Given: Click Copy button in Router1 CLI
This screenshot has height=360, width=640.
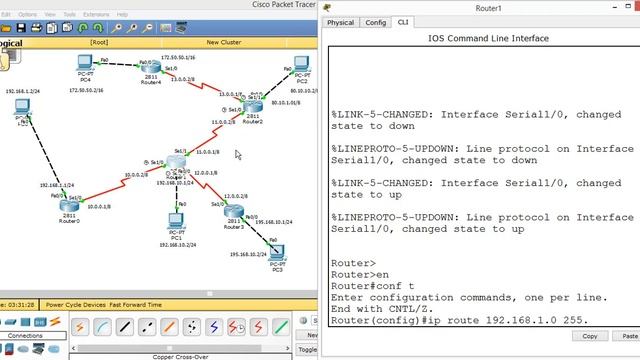Looking at the screenshot, I should point(590,336).
